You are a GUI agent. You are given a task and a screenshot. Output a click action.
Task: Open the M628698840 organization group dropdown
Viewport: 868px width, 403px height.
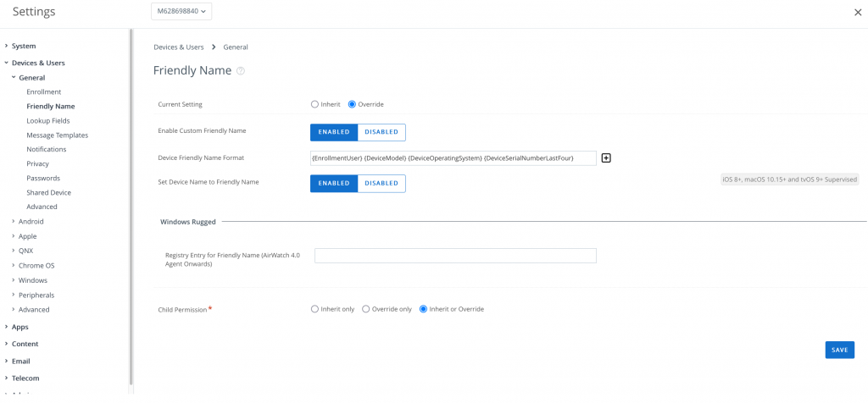click(x=181, y=11)
